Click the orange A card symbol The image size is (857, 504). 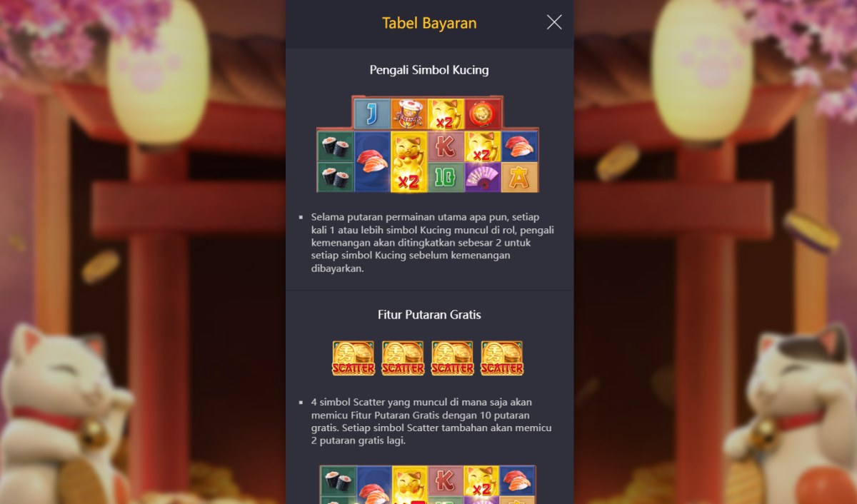coord(519,177)
